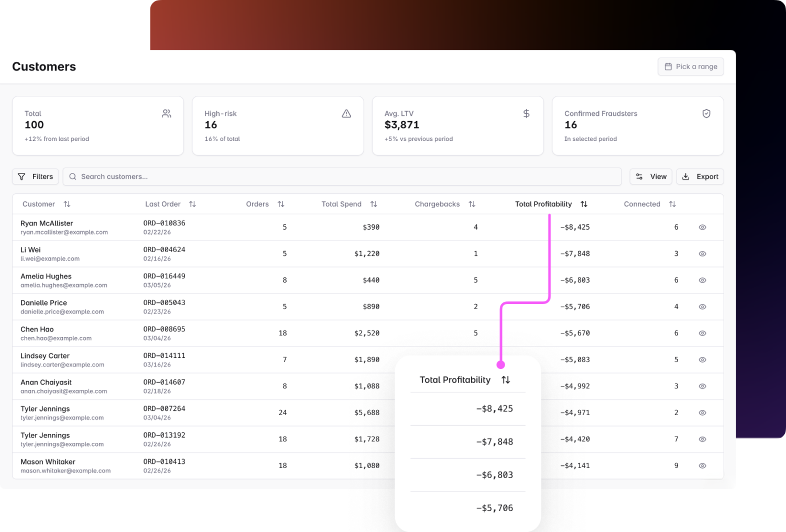The image size is (786, 532).
Task: Sort the table by Total Spend
Action: tap(341, 204)
